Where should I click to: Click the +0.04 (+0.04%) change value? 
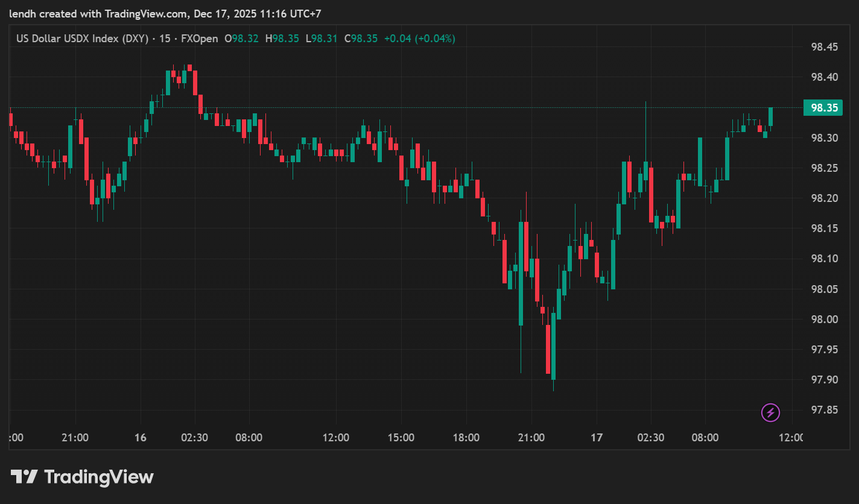[x=419, y=39]
